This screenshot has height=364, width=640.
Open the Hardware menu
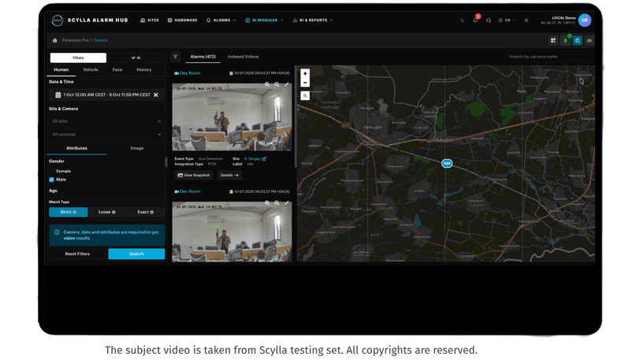click(182, 20)
